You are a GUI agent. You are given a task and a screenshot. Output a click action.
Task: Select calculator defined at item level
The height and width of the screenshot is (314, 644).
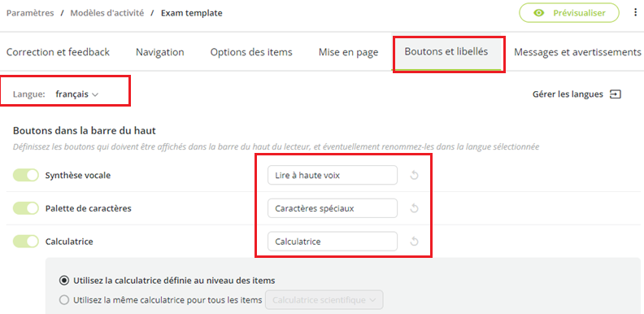[63, 281]
